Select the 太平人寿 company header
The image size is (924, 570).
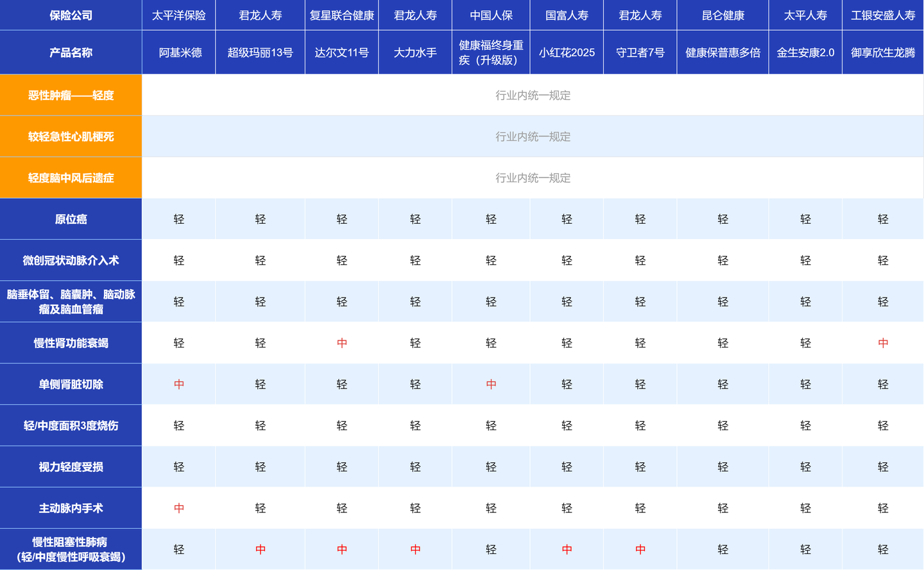[x=806, y=15]
